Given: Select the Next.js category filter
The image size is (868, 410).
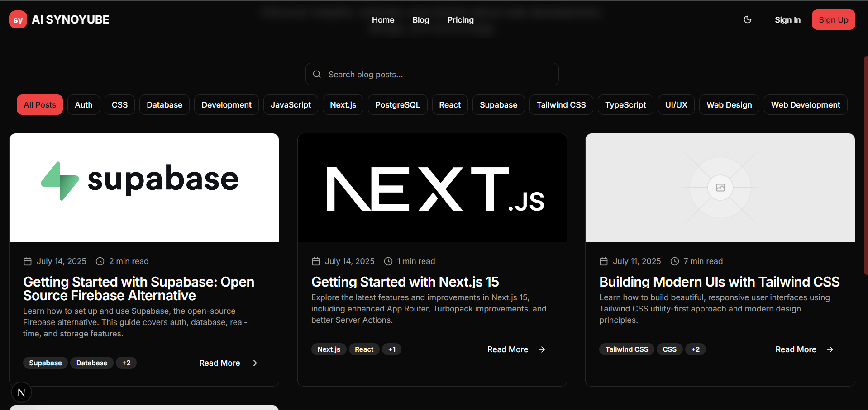Looking at the screenshot, I should coord(343,105).
